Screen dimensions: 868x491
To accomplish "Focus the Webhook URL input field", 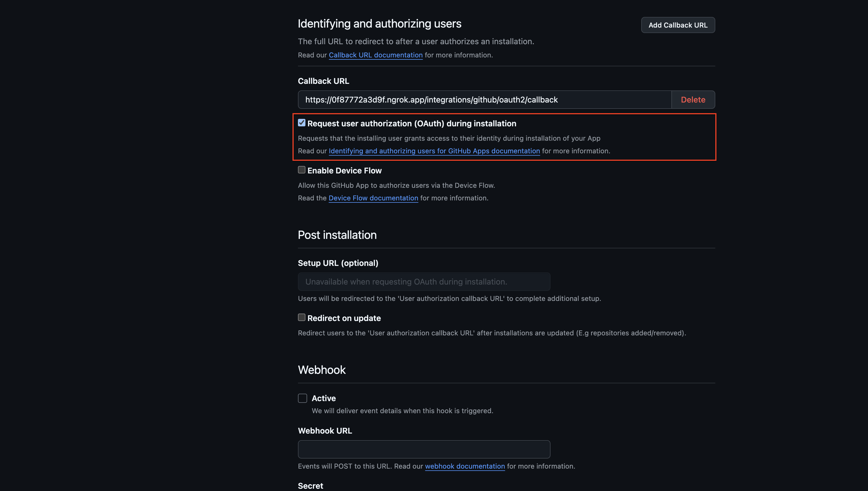I will click(424, 449).
